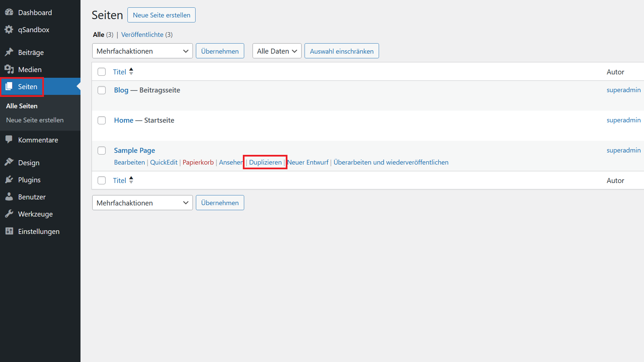
Task: Click Duplizieren under Sample Page
Action: [x=265, y=162]
